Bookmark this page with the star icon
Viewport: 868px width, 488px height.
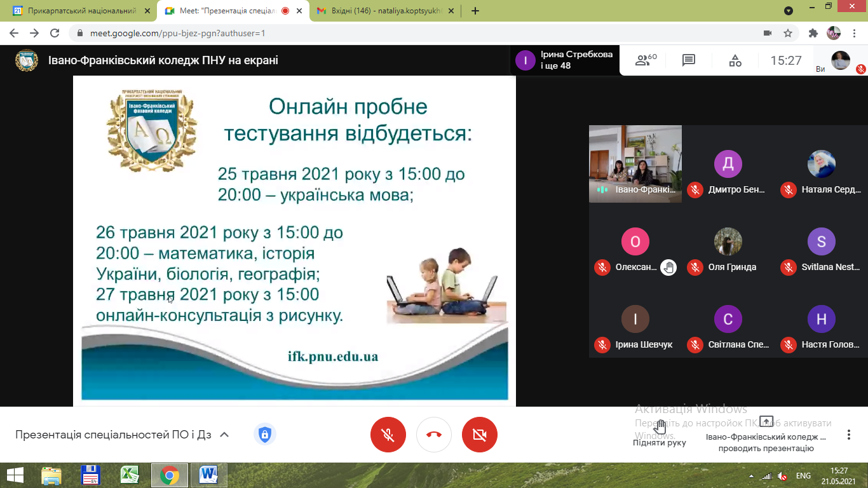point(788,33)
